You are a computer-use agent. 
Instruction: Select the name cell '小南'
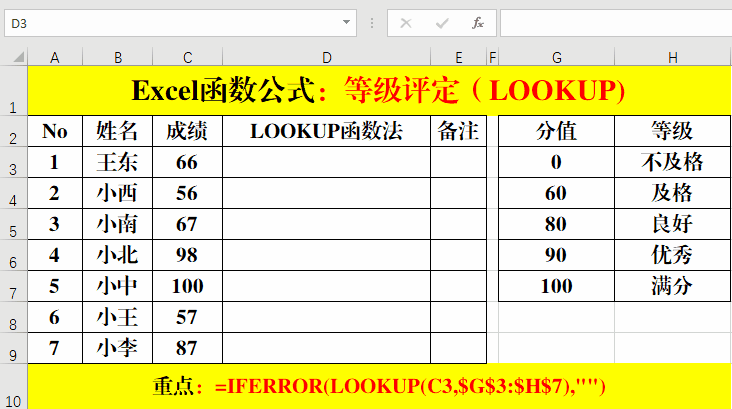coord(118,224)
